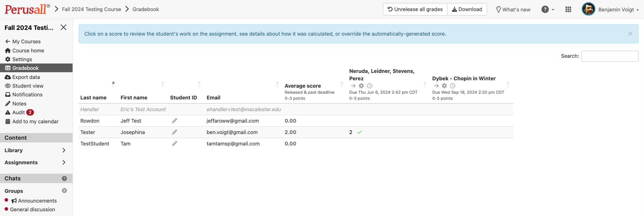Viewport: 644px width, 216px height.
Task: Open the apps grid icon
Action: (568, 9)
